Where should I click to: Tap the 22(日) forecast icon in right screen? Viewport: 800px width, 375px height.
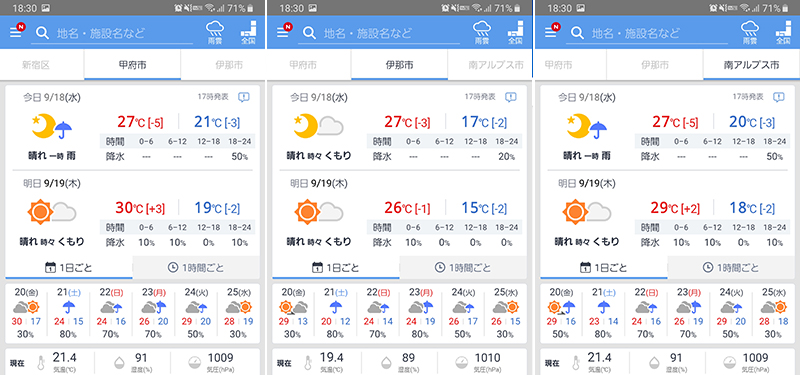pos(645,307)
